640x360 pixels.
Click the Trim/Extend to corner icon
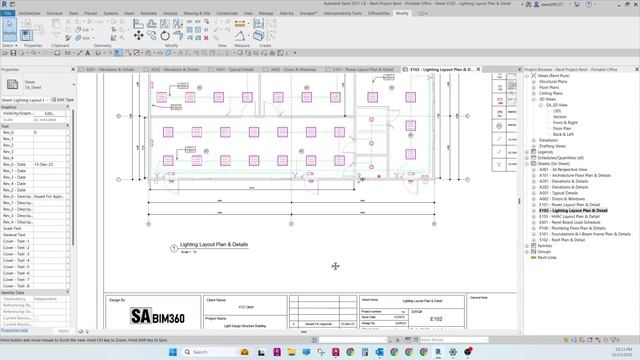(178, 36)
